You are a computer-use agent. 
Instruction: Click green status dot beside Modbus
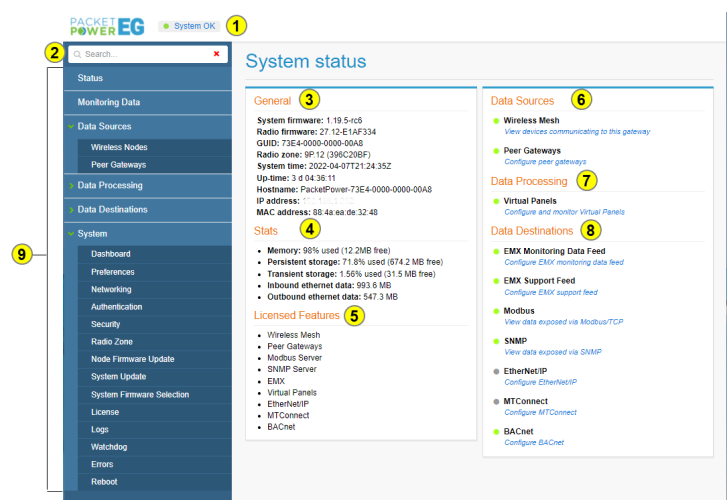[496, 311]
